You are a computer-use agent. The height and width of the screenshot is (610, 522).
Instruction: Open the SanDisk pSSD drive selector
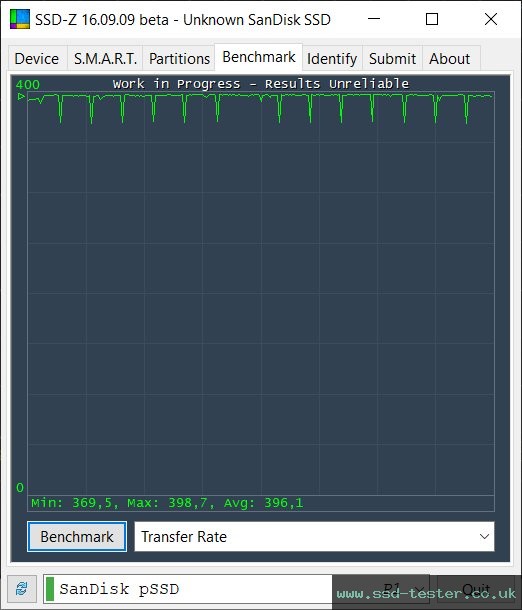point(236,589)
